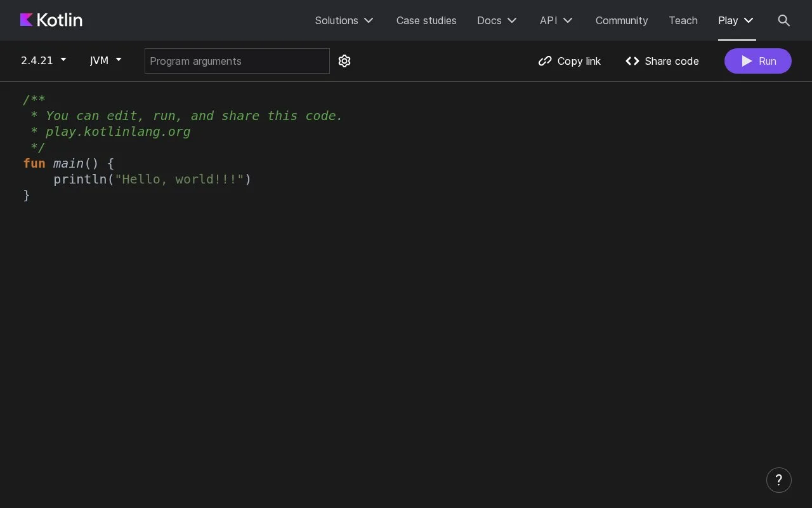The width and height of the screenshot is (812, 508).
Task: Go to Teach page
Action: pyautogui.click(x=683, y=20)
